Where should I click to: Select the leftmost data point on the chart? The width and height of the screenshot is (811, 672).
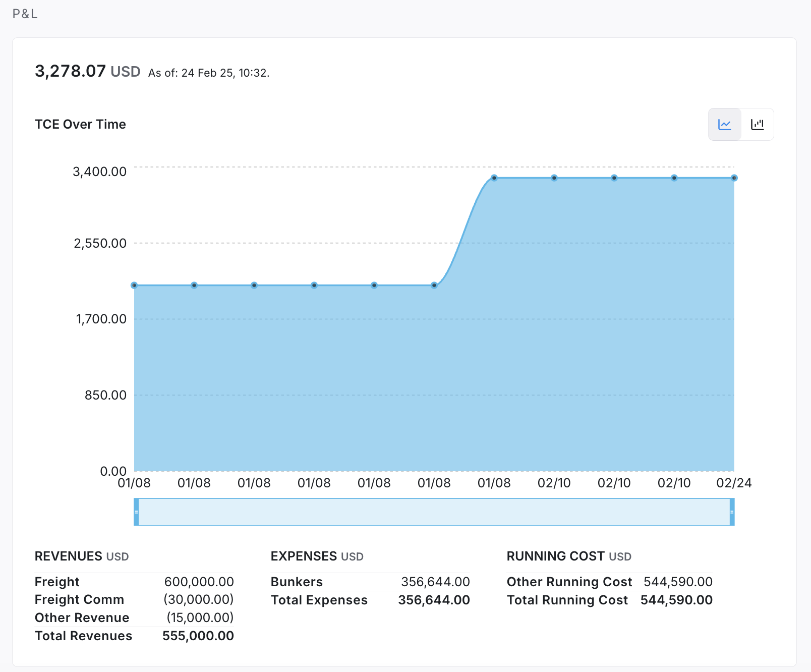pos(134,286)
